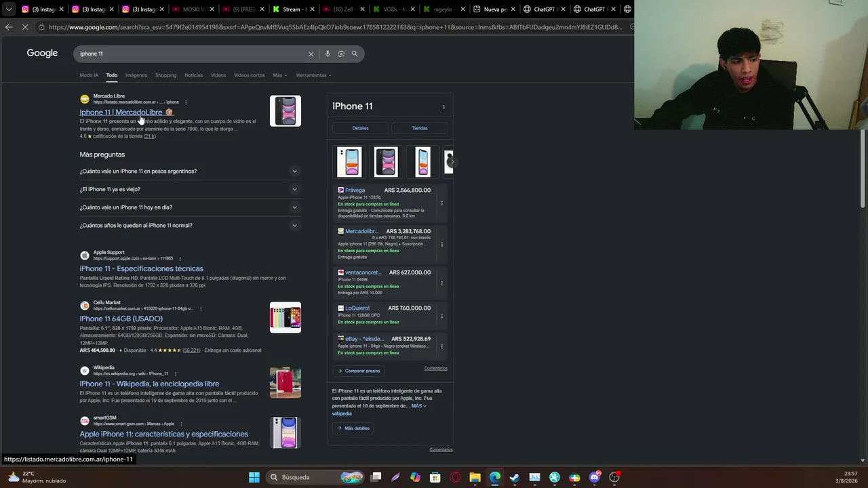Open File Explorer from the taskbar

[x=475, y=477]
